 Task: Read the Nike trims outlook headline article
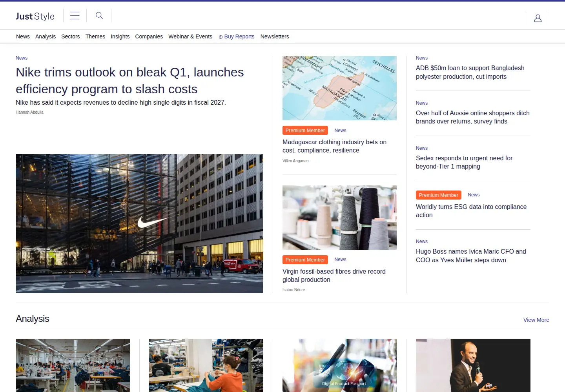[130, 80]
